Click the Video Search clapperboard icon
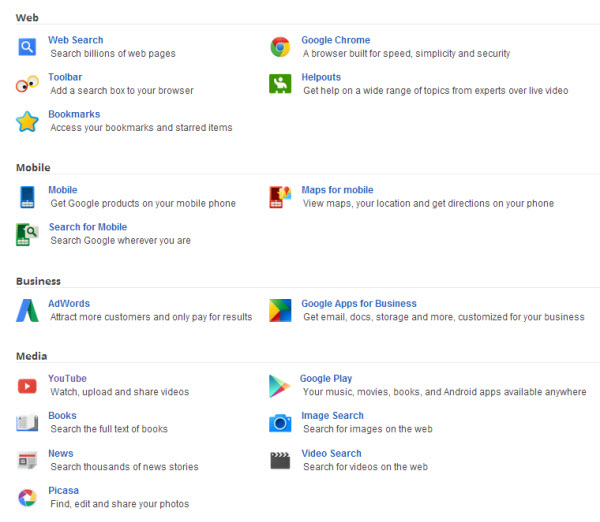600x522 pixels. (280, 460)
